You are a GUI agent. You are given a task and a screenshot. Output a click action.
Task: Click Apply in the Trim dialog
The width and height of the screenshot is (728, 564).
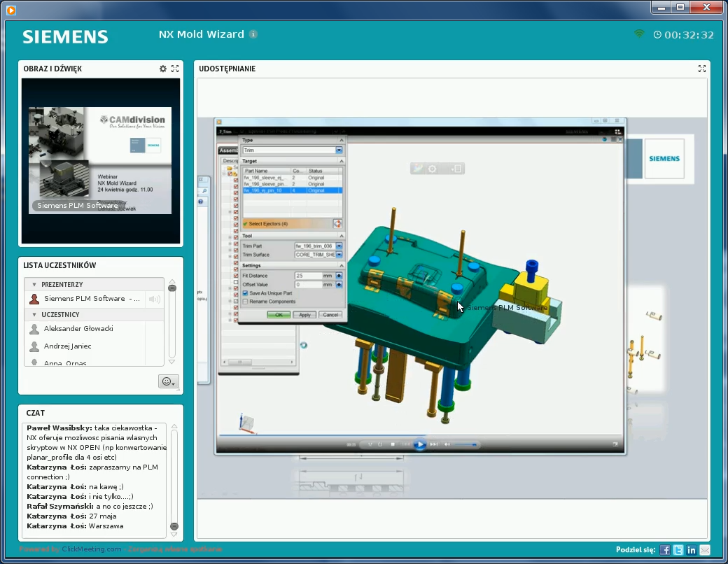pyautogui.click(x=304, y=315)
